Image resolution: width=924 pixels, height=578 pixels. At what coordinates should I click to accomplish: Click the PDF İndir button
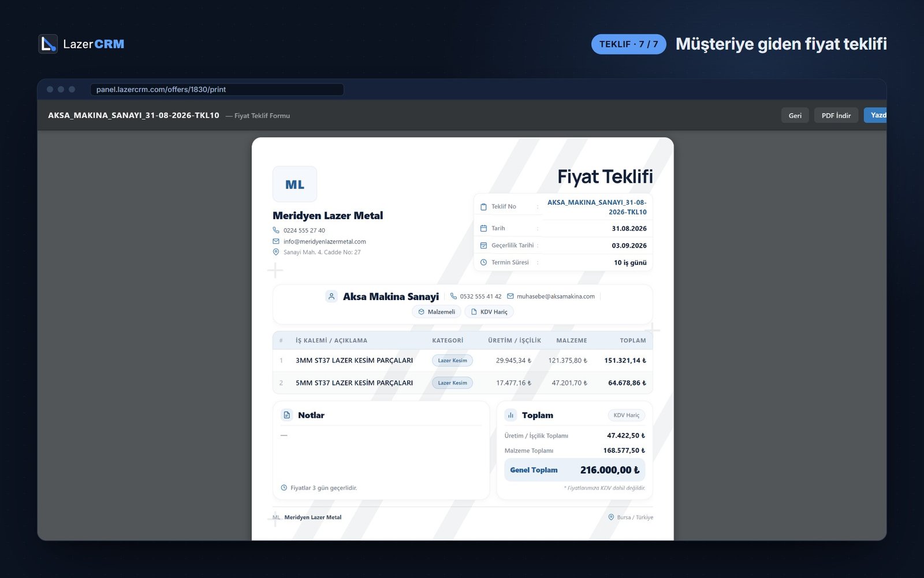pos(836,116)
